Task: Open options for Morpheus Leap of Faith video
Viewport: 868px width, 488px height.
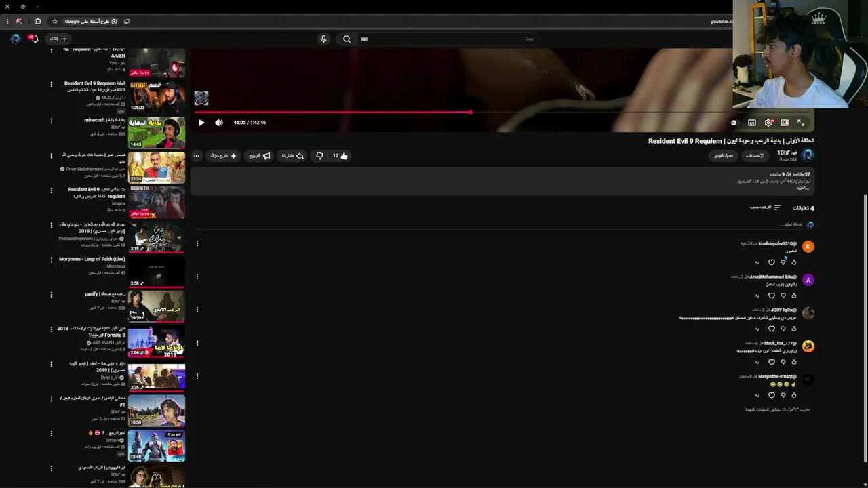Action: pyautogui.click(x=51, y=260)
